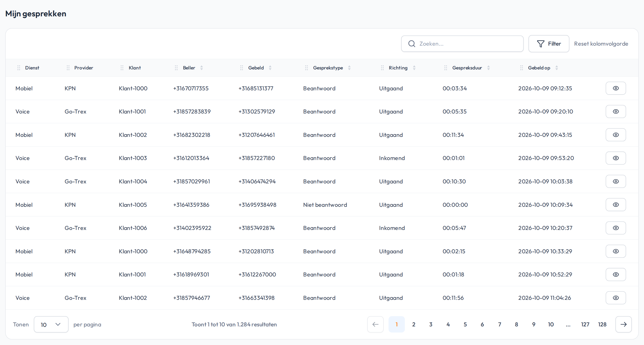Viewport: 644px width, 345px height.
Task: View call made at 2026-10-09 10:33:29
Action: pyautogui.click(x=615, y=251)
